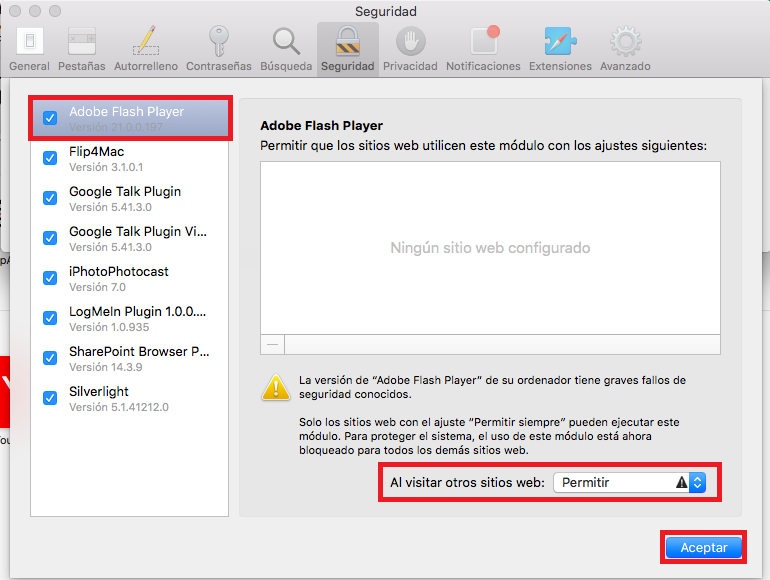Open the Extensiones puzzle icon

[x=560, y=41]
